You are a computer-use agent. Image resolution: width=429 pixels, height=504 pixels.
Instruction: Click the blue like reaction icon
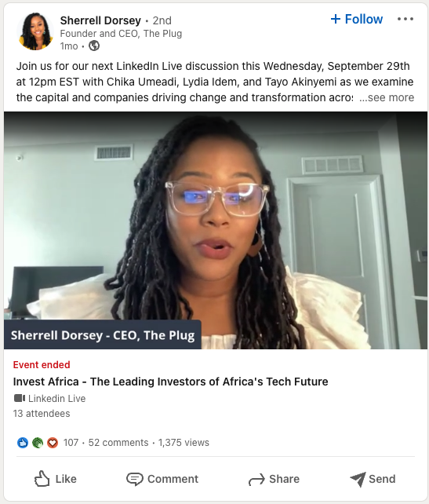coord(23,443)
